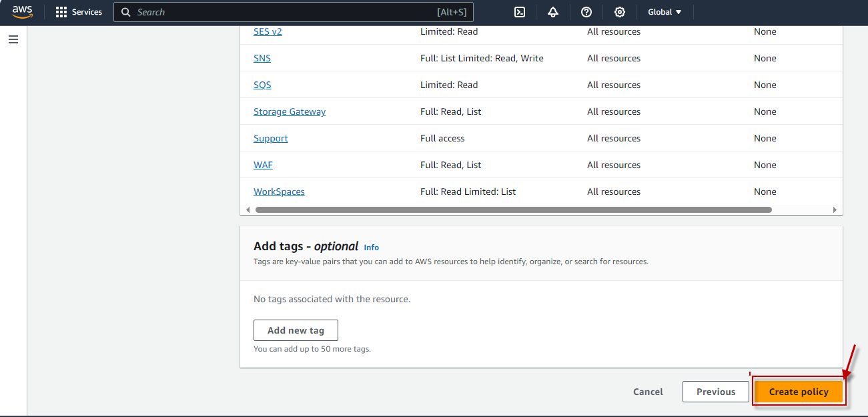868x417 pixels.
Task: Focus the AWS Search input field
Action: [x=294, y=12]
